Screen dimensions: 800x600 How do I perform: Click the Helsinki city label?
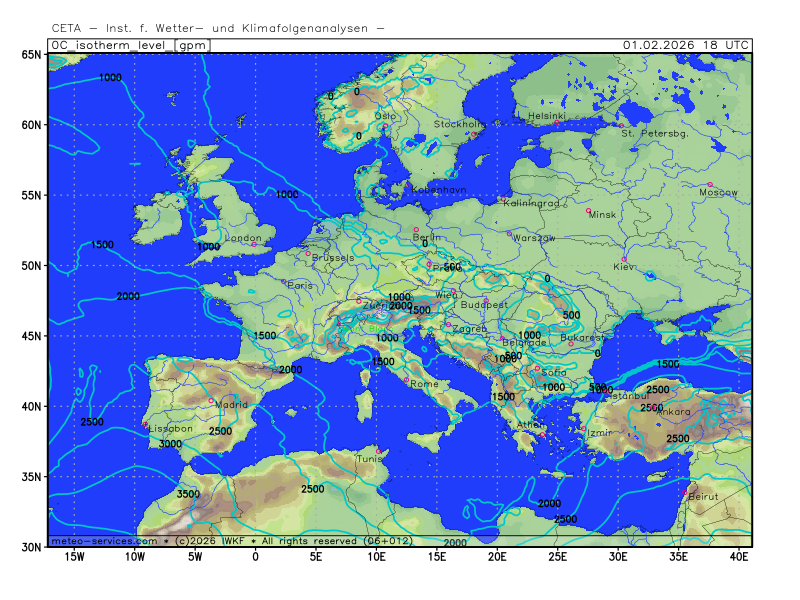(x=546, y=116)
